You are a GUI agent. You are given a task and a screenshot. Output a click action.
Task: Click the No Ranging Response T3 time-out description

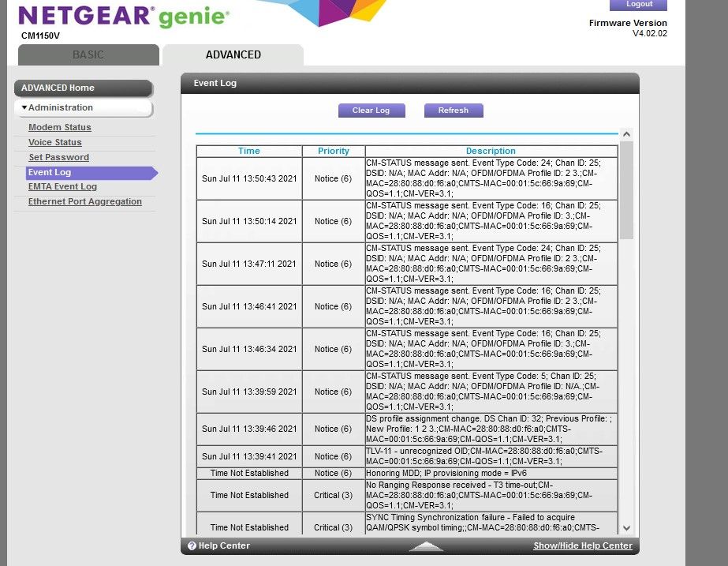[491, 496]
